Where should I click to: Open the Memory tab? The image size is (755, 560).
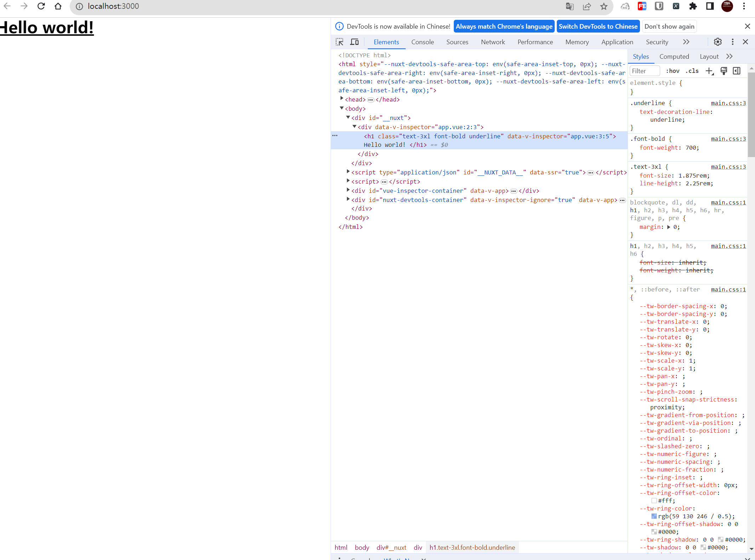tap(577, 42)
